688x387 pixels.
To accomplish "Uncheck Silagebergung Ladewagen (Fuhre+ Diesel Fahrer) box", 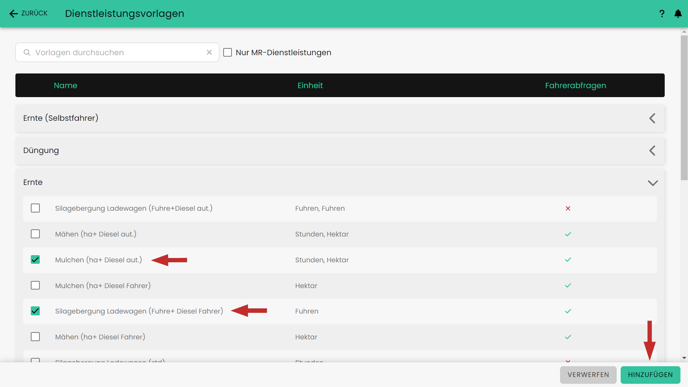I will (35, 311).
